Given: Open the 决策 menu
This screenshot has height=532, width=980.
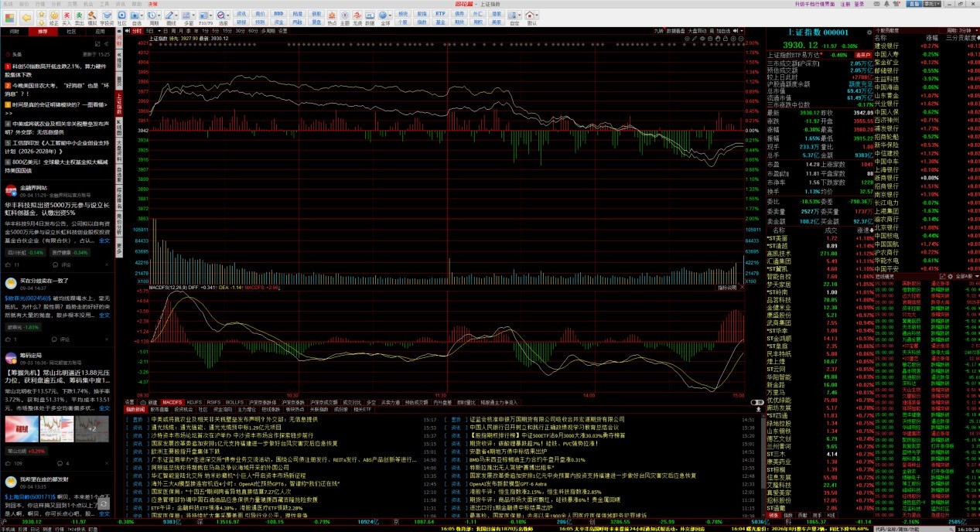Looking at the screenshot, I should [152, 3].
